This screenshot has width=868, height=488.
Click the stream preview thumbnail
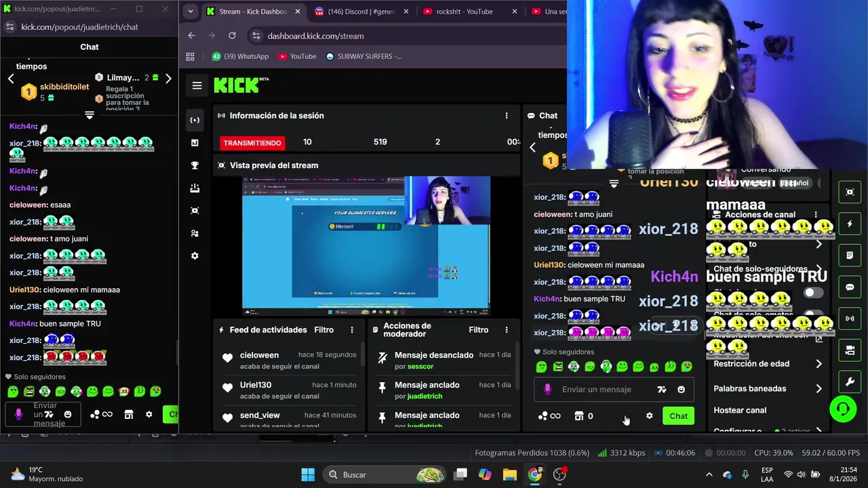coord(366,245)
